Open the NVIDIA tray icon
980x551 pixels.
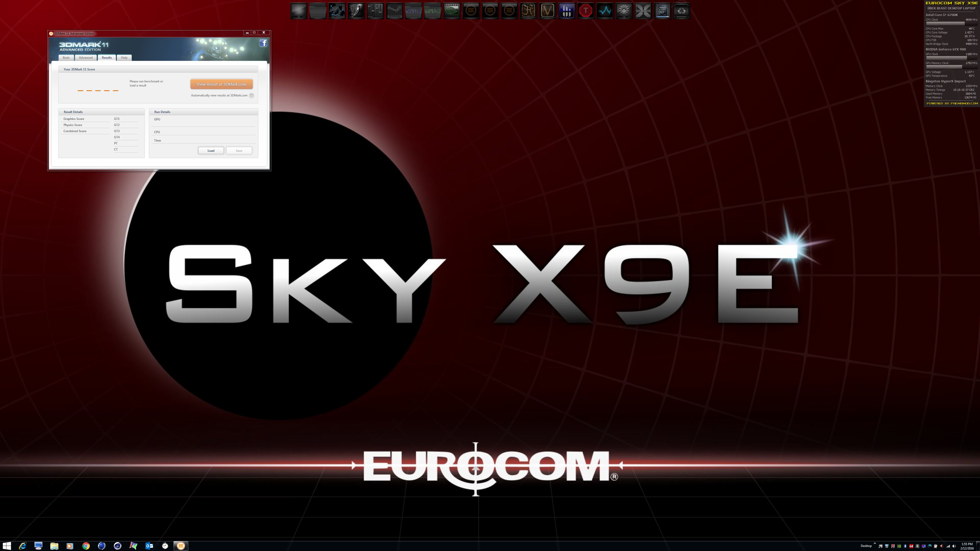(x=899, y=546)
